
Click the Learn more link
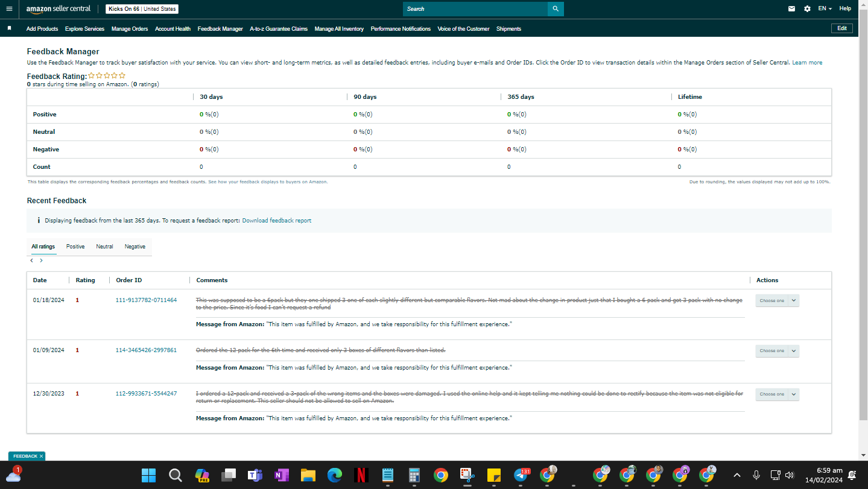pos(807,63)
